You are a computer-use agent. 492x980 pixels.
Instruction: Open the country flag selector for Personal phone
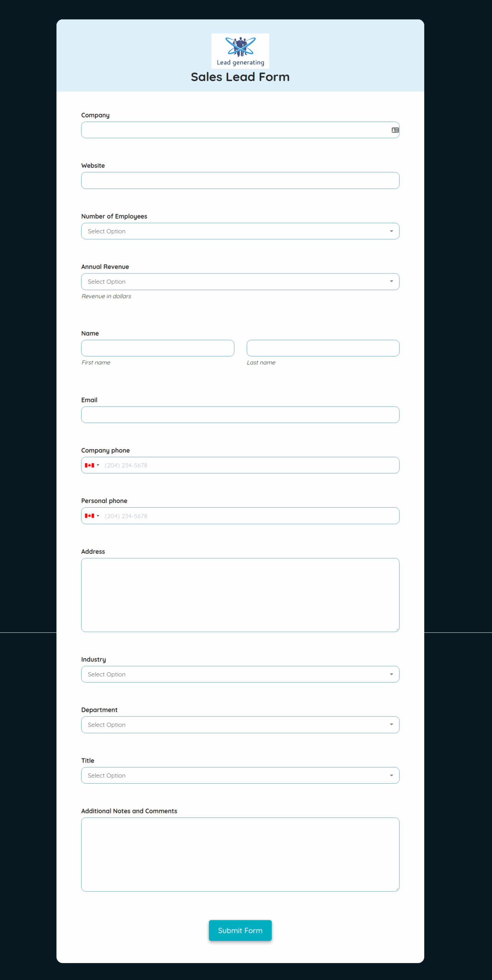click(92, 516)
